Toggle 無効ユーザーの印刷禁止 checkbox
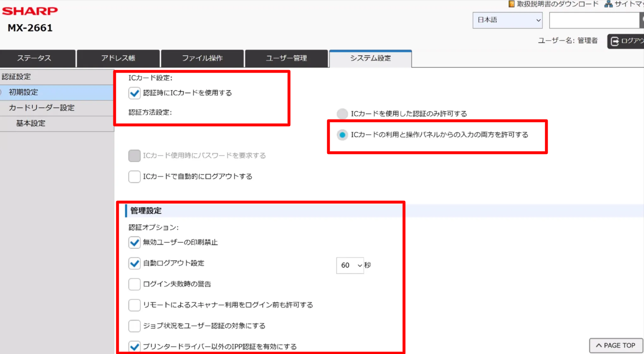The image size is (644, 354). 134,242
